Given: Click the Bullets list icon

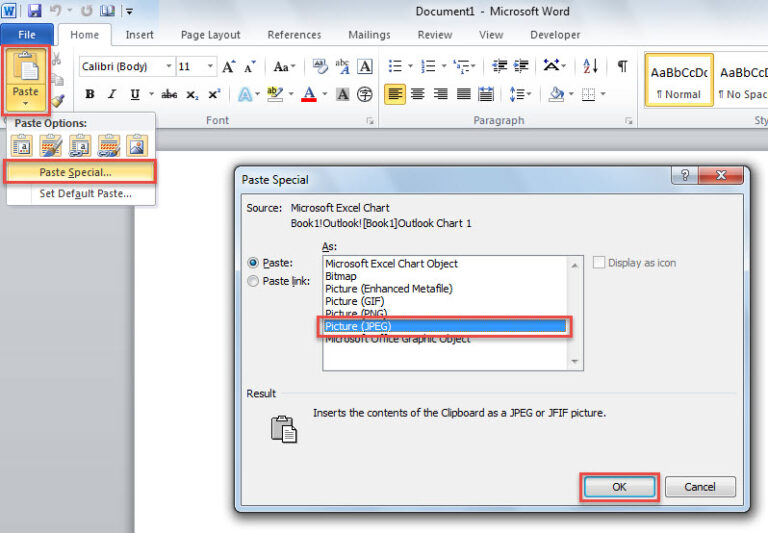Looking at the screenshot, I should 395,67.
